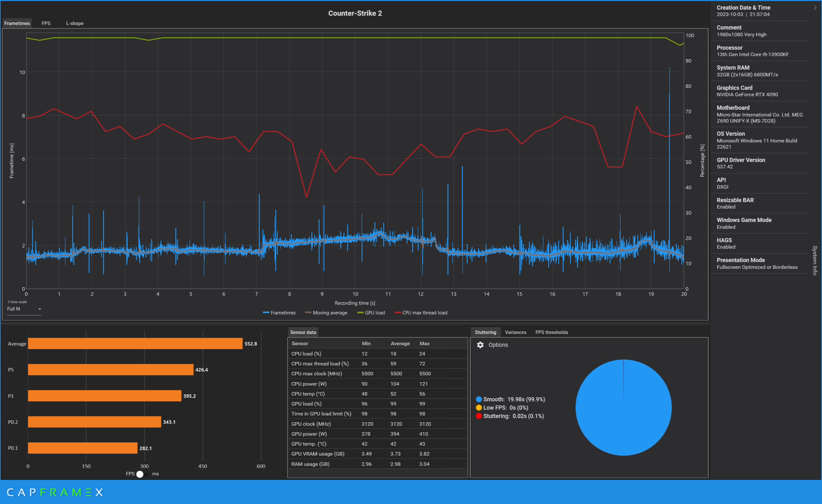Select the Frametimes tab
This screenshot has width=822, height=504.
coord(17,23)
